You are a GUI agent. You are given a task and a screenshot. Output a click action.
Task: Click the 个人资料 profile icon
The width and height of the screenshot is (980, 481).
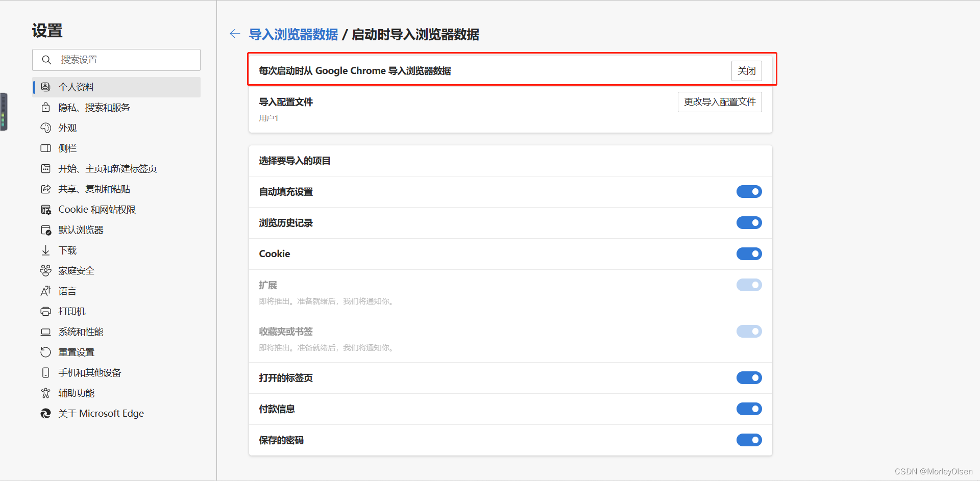(45, 87)
